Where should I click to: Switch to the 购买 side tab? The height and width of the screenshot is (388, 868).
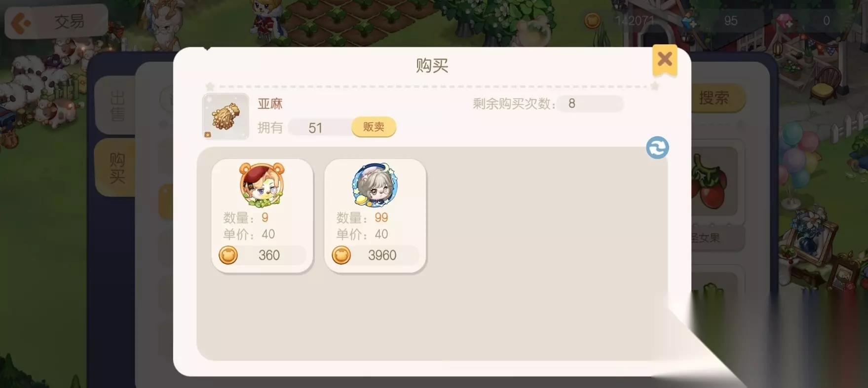(x=116, y=168)
